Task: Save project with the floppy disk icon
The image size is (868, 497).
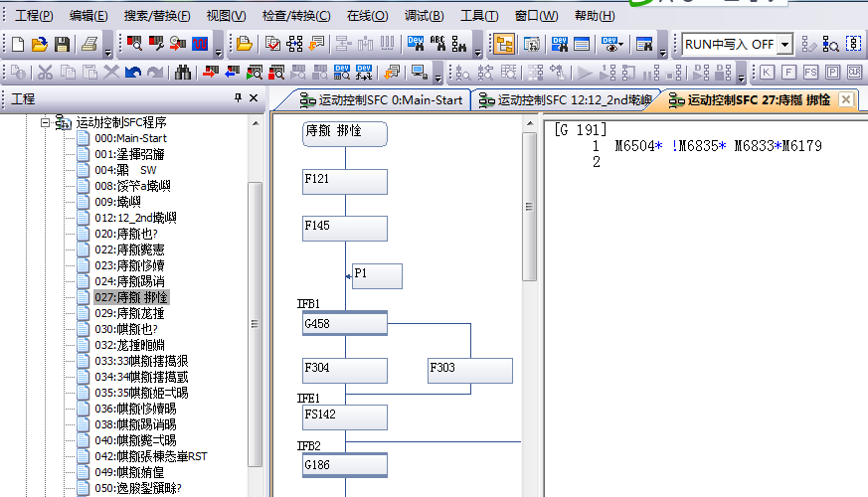Action: tap(62, 45)
